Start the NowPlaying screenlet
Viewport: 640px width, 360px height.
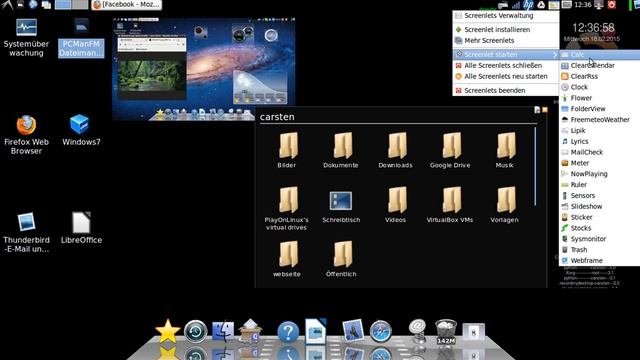pos(599,174)
